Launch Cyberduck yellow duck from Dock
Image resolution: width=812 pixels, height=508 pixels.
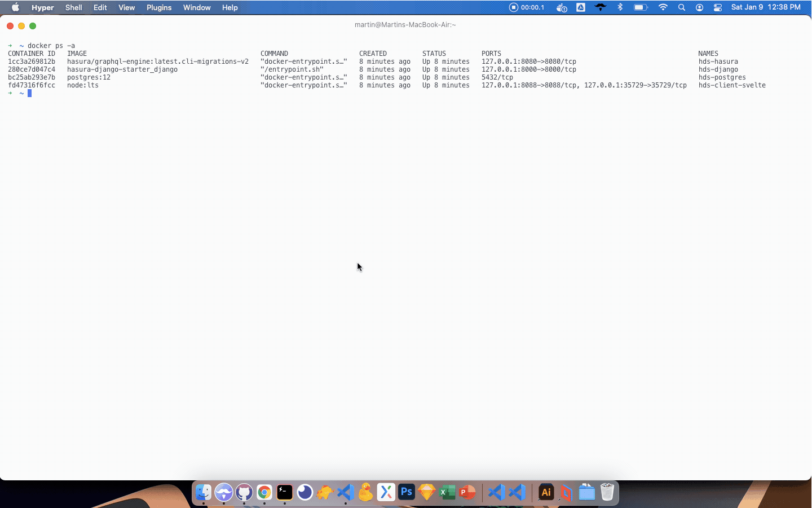[x=366, y=492]
